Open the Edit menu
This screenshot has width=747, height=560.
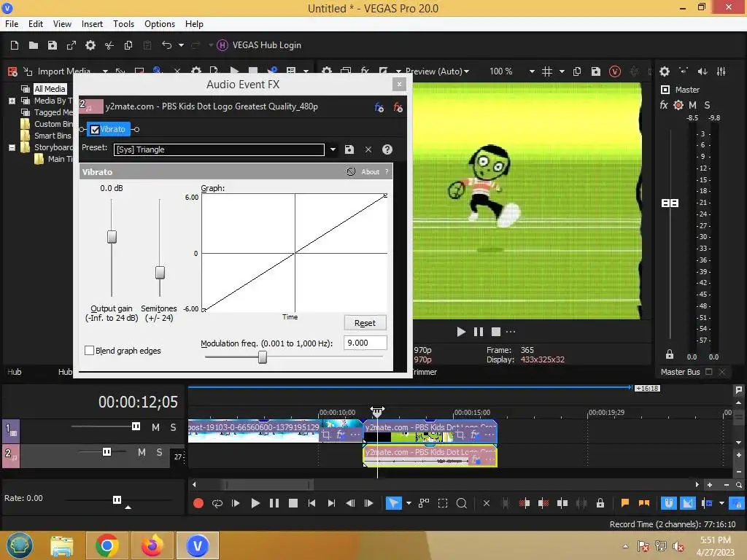(35, 24)
